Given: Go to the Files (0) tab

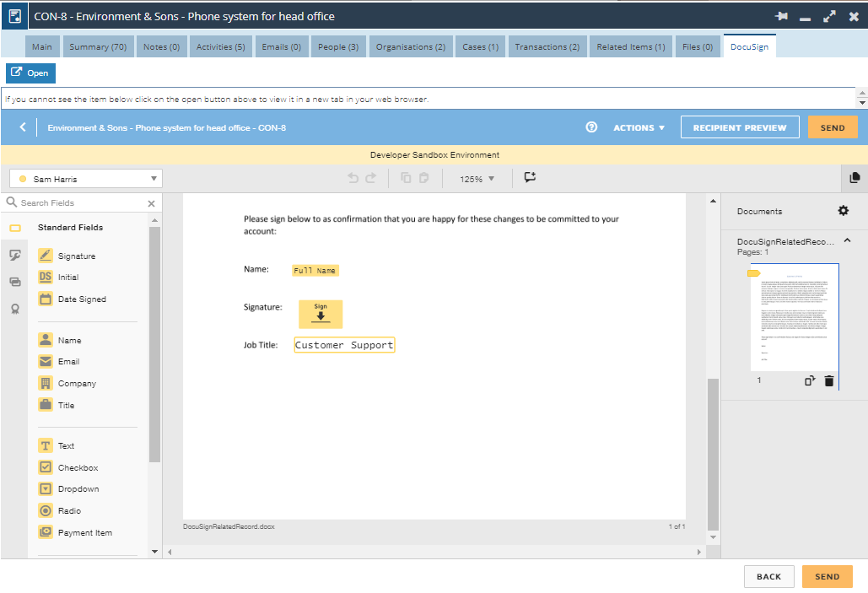Looking at the screenshot, I should pos(698,47).
